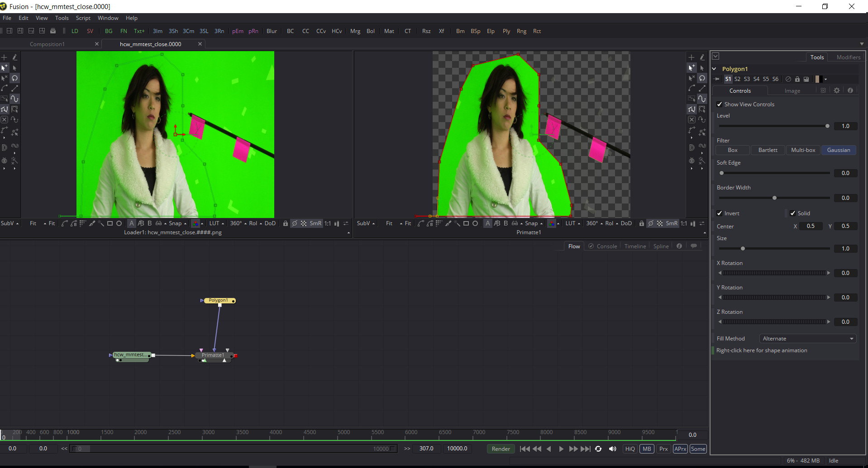Toggle HiQ high quality mode
This screenshot has width=868, height=468.
630,449
